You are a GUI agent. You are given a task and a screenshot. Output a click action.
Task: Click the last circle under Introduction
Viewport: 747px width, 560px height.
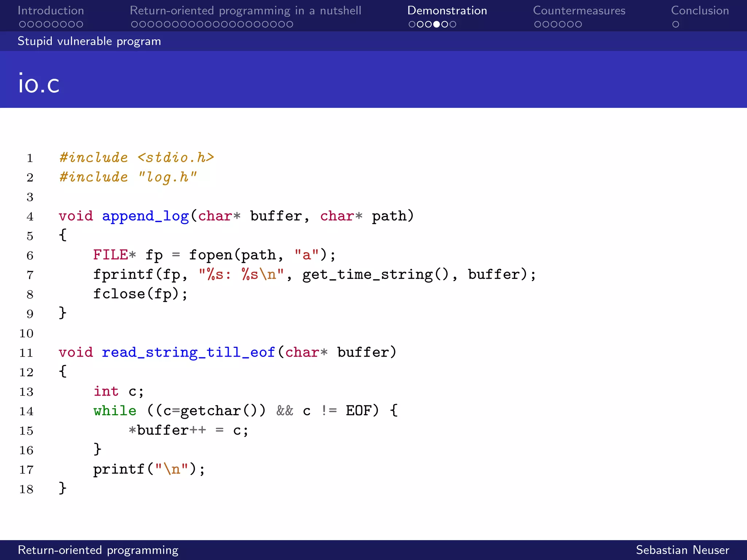(x=80, y=24)
